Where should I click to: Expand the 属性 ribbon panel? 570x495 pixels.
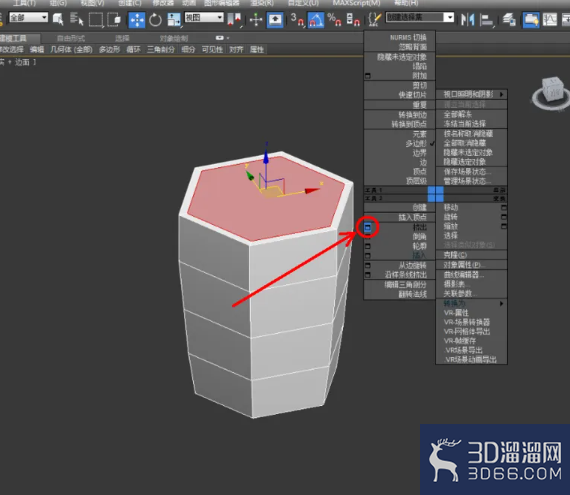257,49
